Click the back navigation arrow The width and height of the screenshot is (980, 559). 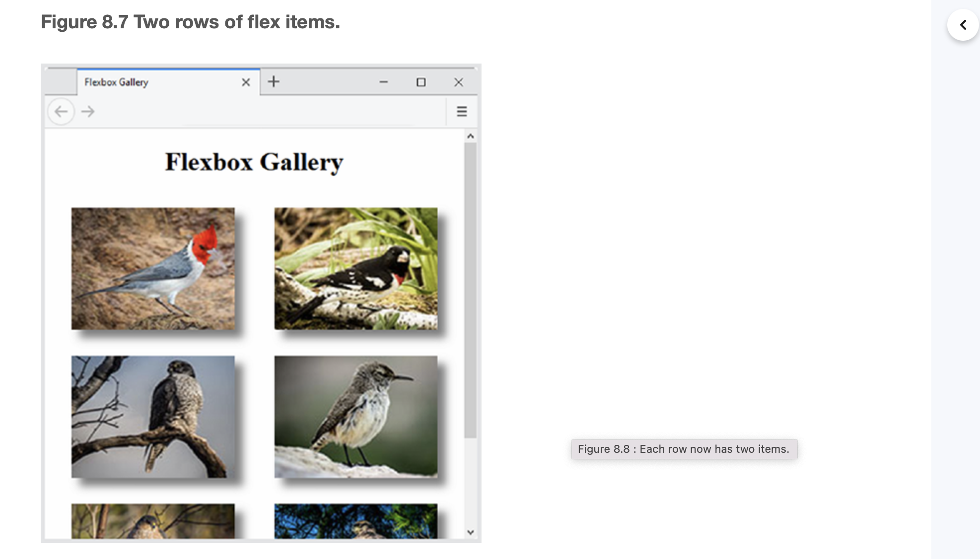(61, 111)
